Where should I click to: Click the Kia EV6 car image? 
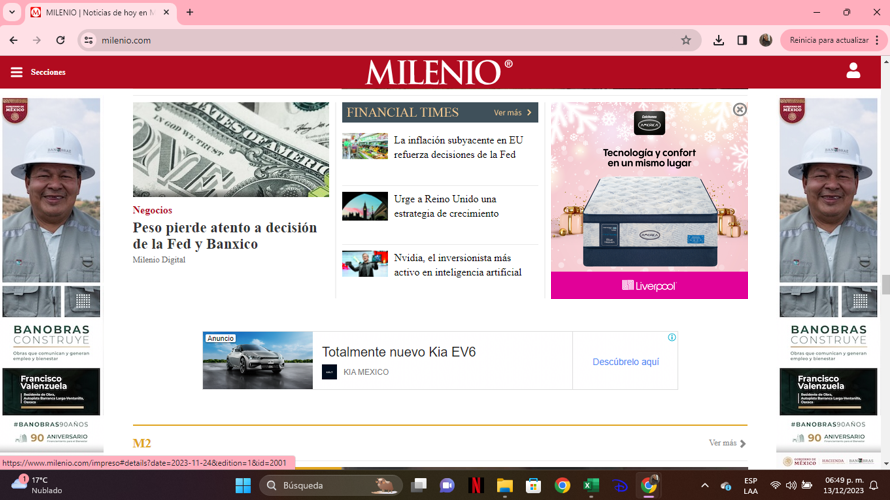[x=258, y=360]
